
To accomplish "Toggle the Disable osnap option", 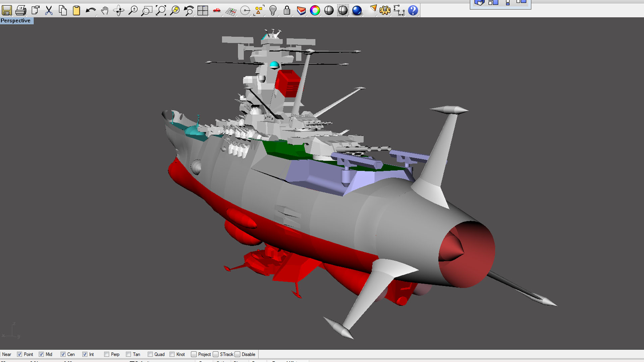I will coord(237,354).
